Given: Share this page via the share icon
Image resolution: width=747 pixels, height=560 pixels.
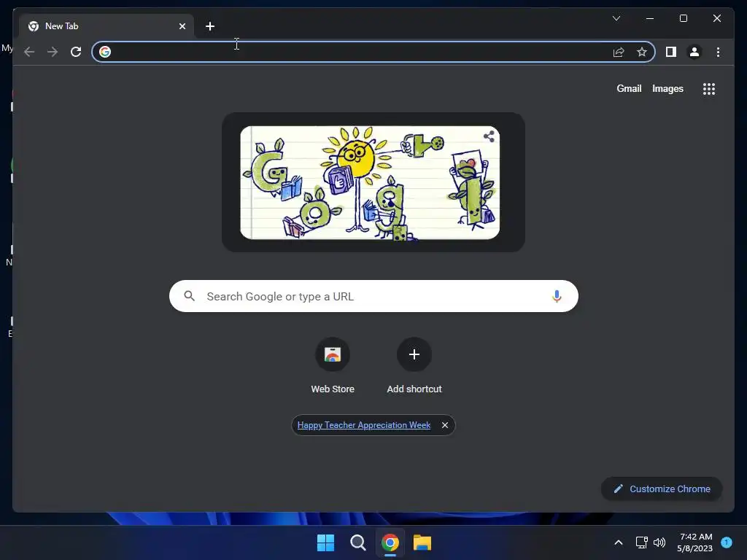Looking at the screenshot, I should 619,52.
